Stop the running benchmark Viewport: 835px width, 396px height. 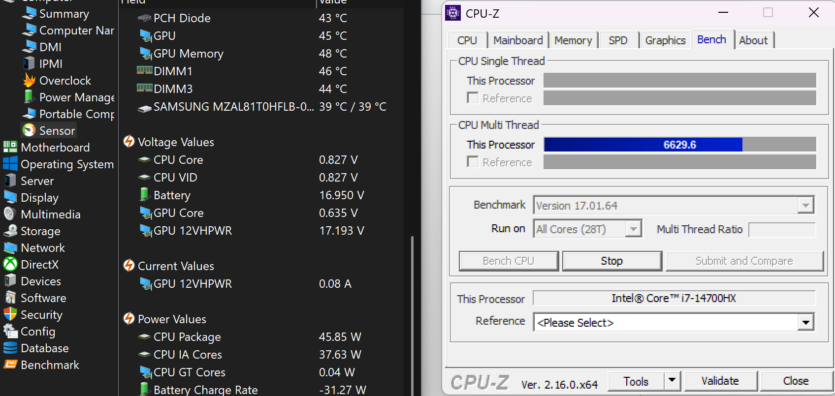point(612,261)
